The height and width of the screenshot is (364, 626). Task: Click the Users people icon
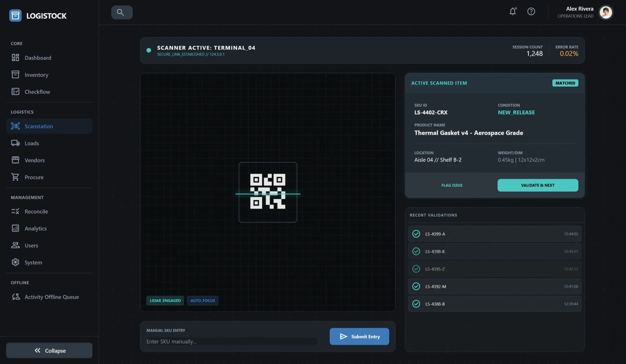click(15, 245)
